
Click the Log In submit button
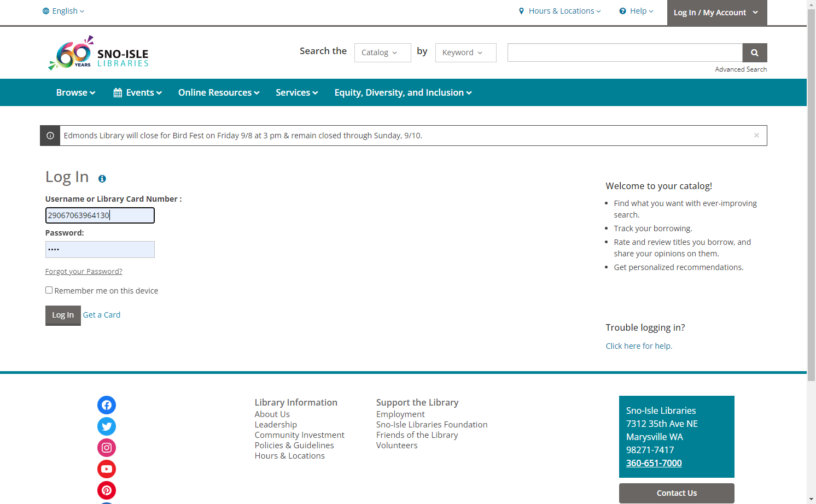(63, 315)
